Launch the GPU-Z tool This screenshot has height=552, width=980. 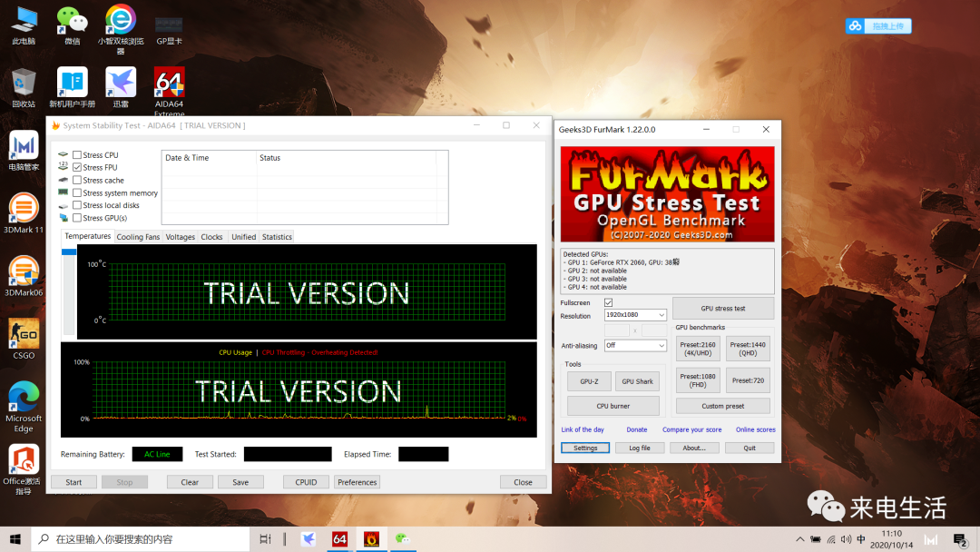pos(589,381)
